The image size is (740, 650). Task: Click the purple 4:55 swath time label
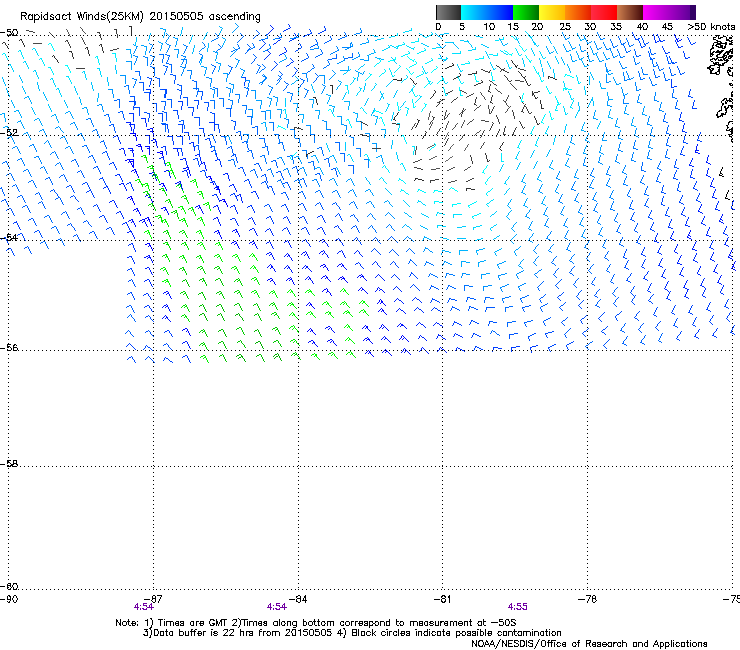pos(518,607)
